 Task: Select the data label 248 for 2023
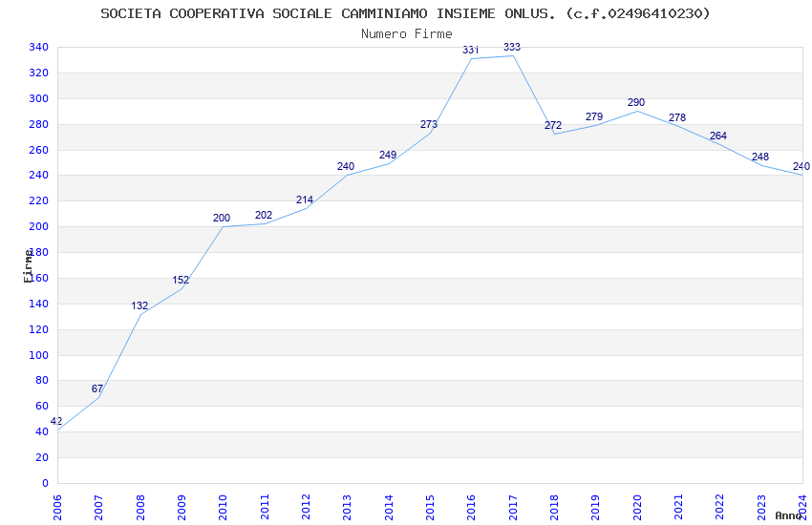(x=760, y=157)
